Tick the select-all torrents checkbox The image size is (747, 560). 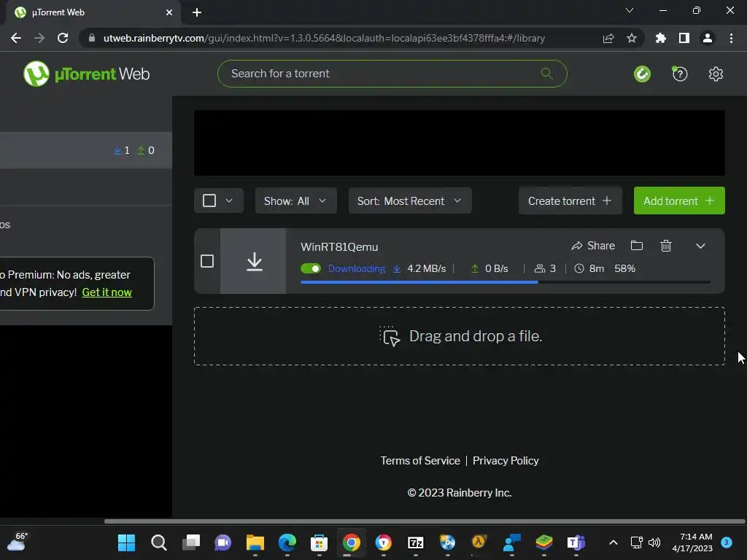point(209,201)
